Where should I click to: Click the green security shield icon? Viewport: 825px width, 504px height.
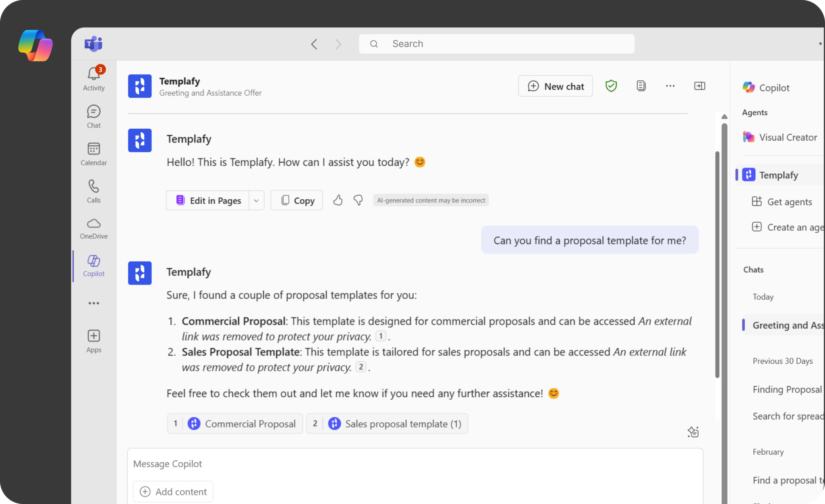611,86
